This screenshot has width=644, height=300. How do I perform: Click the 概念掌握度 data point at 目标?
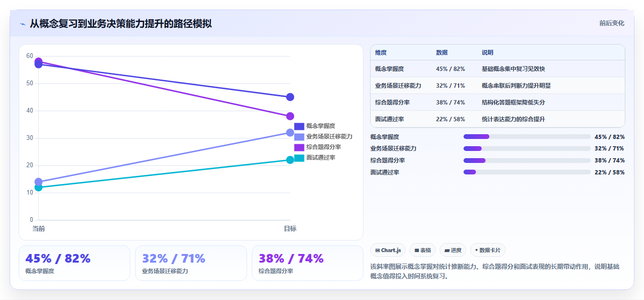pyautogui.click(x=290, y=97)
